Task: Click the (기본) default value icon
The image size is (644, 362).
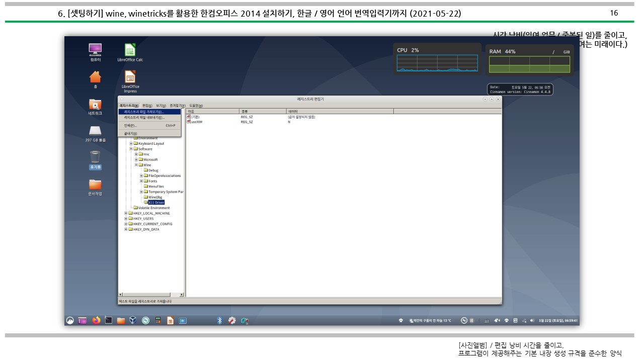Action: pyautogui.click(x=189, y=117)
